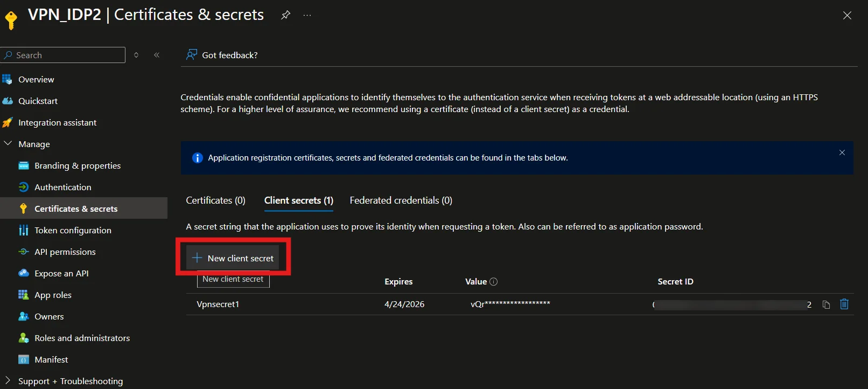Select the Client secrets (1) tab

coord(299,200)
